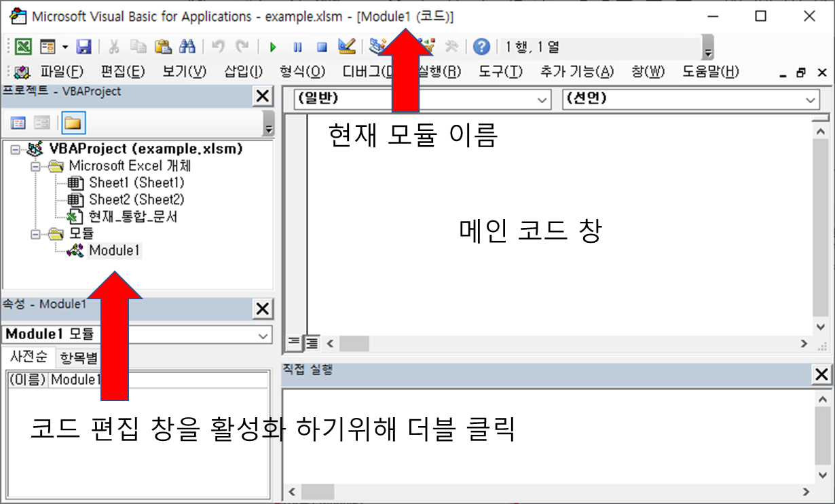Select 현재_통합_문서 in project tree
This screenshot has height=504, width=835.
[134, 217]
